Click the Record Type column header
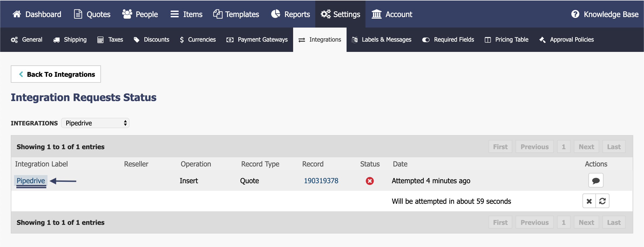Viewport: 644px width, 247px height. click(260, 164)
